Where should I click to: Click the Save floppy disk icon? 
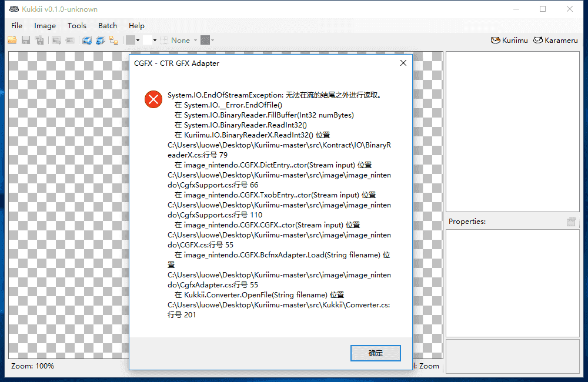26,40
